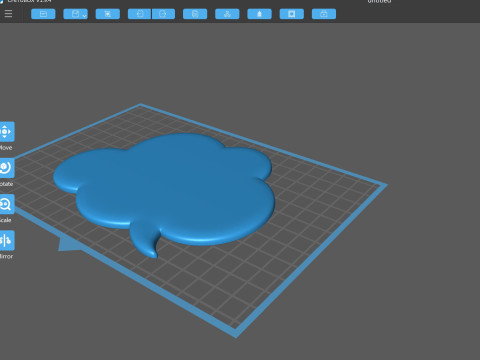Image resolution: width=480 pixels, height=360 pixels.
Task: Click the Auto layout toolbar button
Action: 227,14
